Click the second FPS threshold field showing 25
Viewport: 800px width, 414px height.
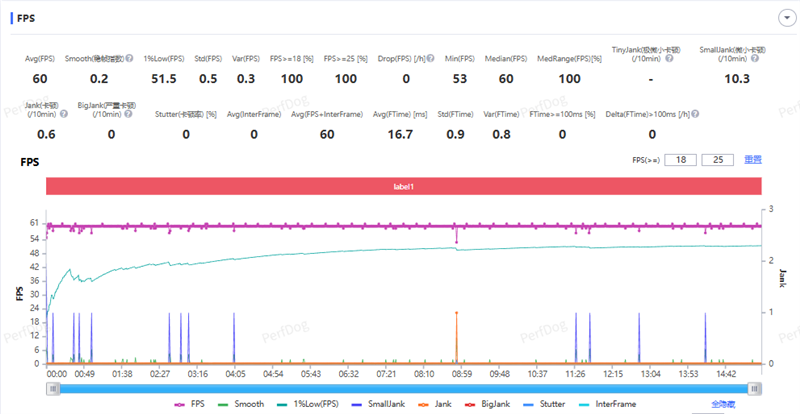click(x=718, y=159)
